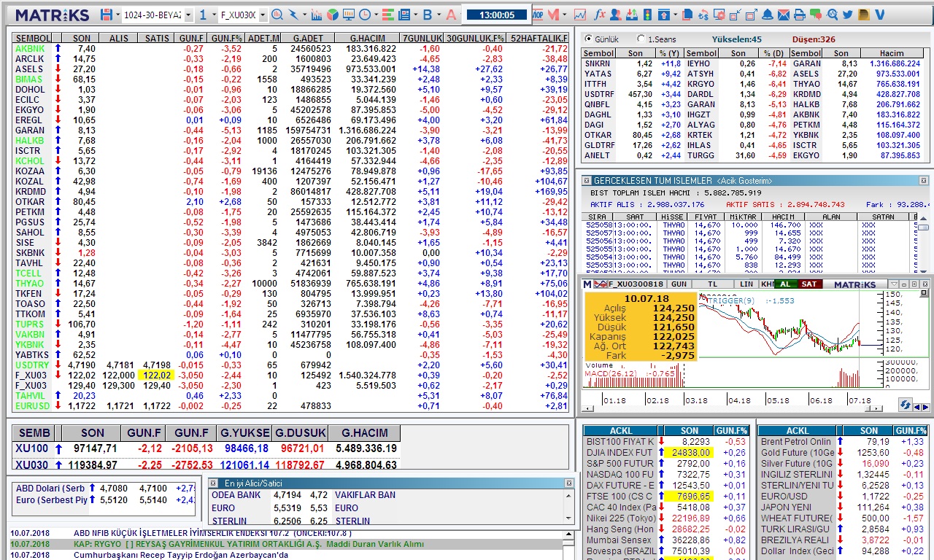Click the pie chart toolbar icon
Image resolution: width=934 pixels, height=560 pixels.
coord(332,15)
